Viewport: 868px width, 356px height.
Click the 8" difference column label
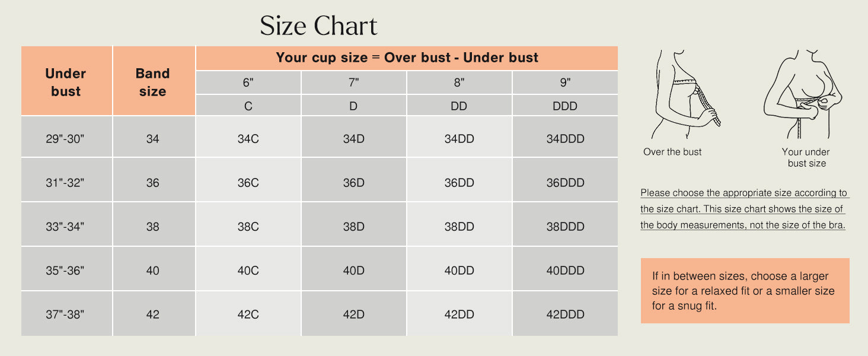point(459,83)
